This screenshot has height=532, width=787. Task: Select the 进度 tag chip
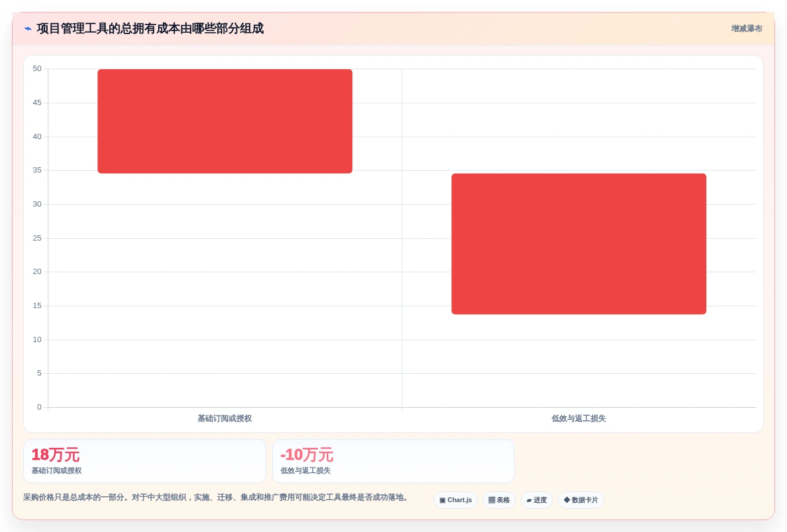coord(537,500)
